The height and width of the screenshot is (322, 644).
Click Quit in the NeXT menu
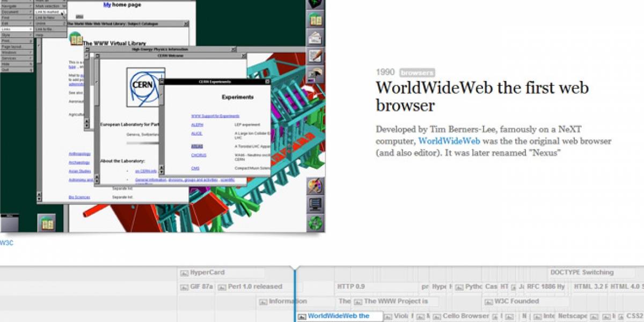click(x=17, y=70)
